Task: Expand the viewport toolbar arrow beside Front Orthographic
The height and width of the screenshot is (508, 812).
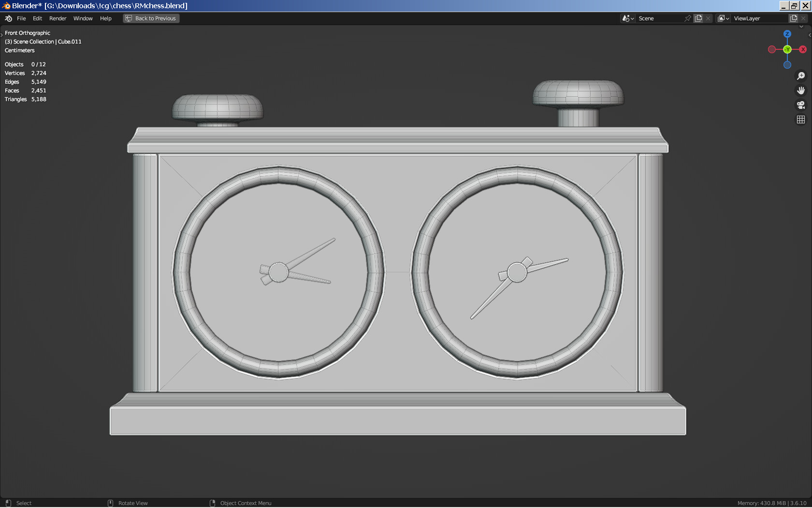Action: (2, 34)
